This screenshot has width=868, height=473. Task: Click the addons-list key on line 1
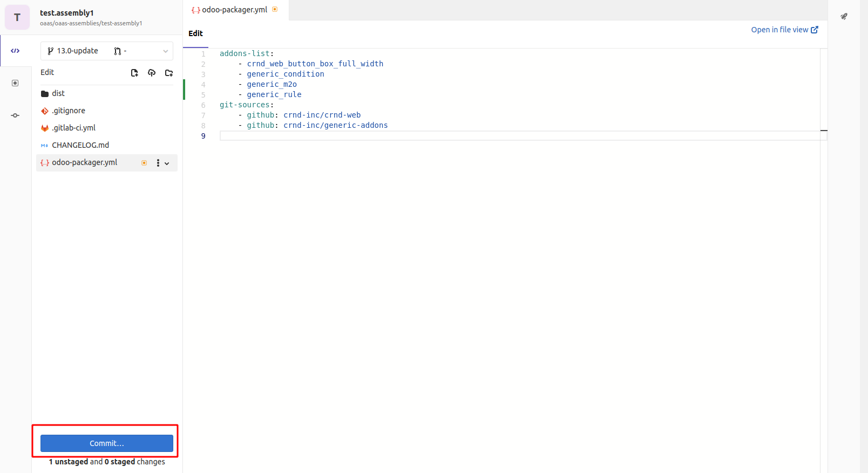pyautogui.click(x=245, y=53)
